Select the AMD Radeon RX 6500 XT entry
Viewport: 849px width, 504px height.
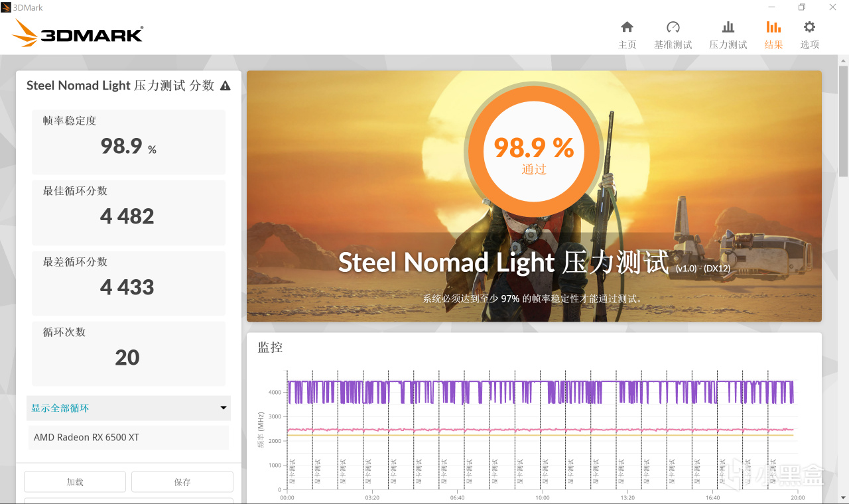[x=129, y=438]
